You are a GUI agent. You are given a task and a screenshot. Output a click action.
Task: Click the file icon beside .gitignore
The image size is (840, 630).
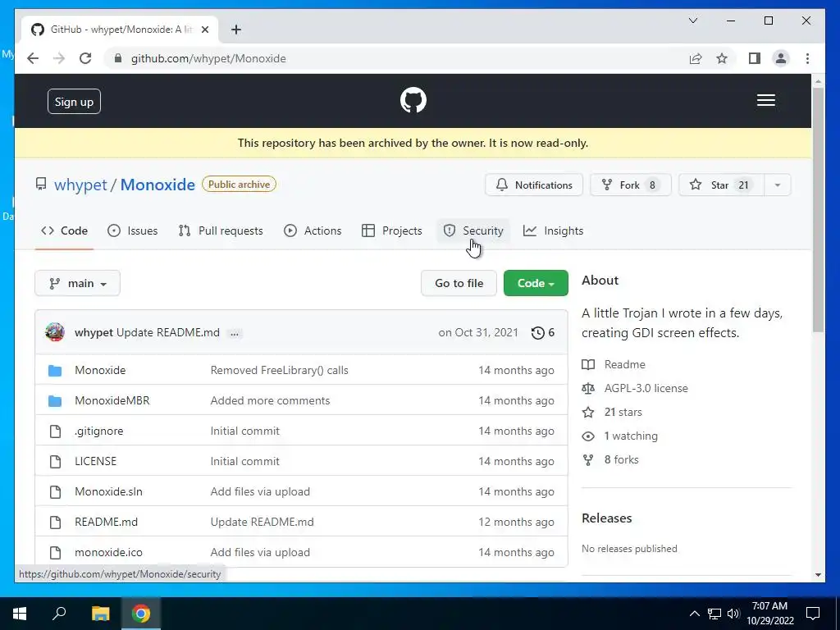[x=55, y=431]
